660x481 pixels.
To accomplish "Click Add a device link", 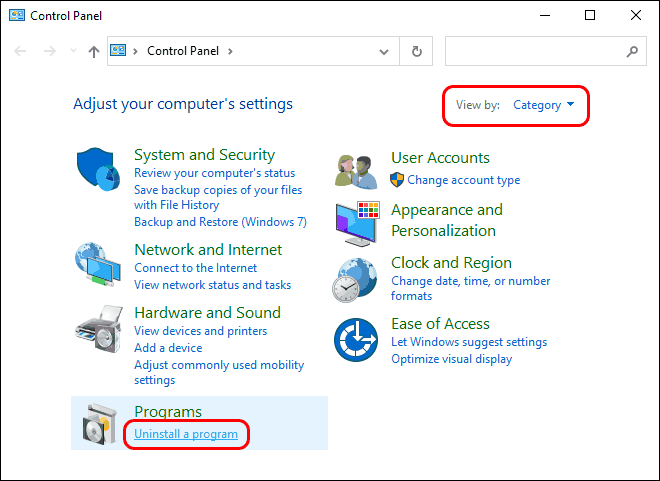I will pos(168,348).
